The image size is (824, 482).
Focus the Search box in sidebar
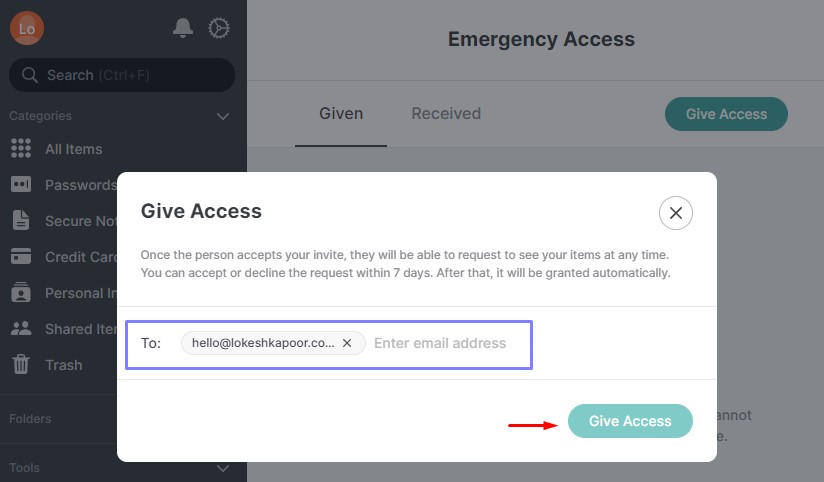[122, 75]
